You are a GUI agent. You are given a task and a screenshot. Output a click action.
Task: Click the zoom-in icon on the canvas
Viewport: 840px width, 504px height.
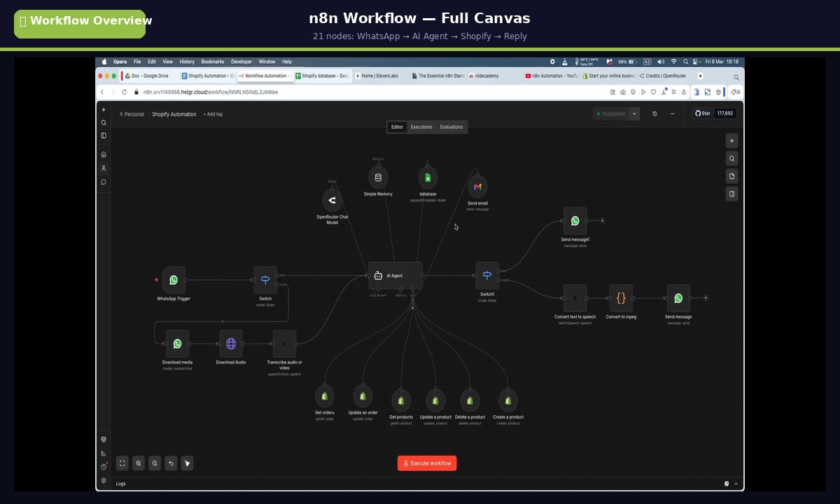coord(138,463)
